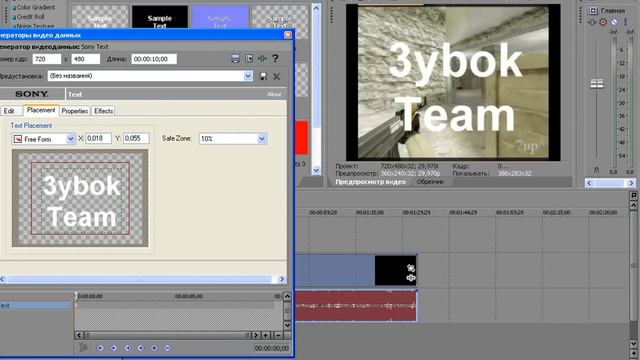Viewport: 640px width, 360px height.
Task: Click the frame width field 720
Action: pyautogui.click(x=47, y=59)
